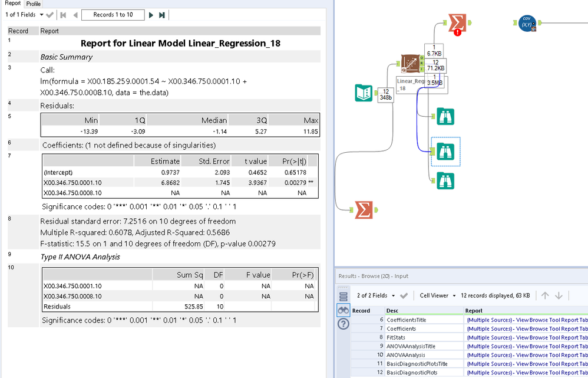Screen dimensions: 588x378
Task: Open the '1 of 1 Fields' dropdown
Action: point(24,15)
